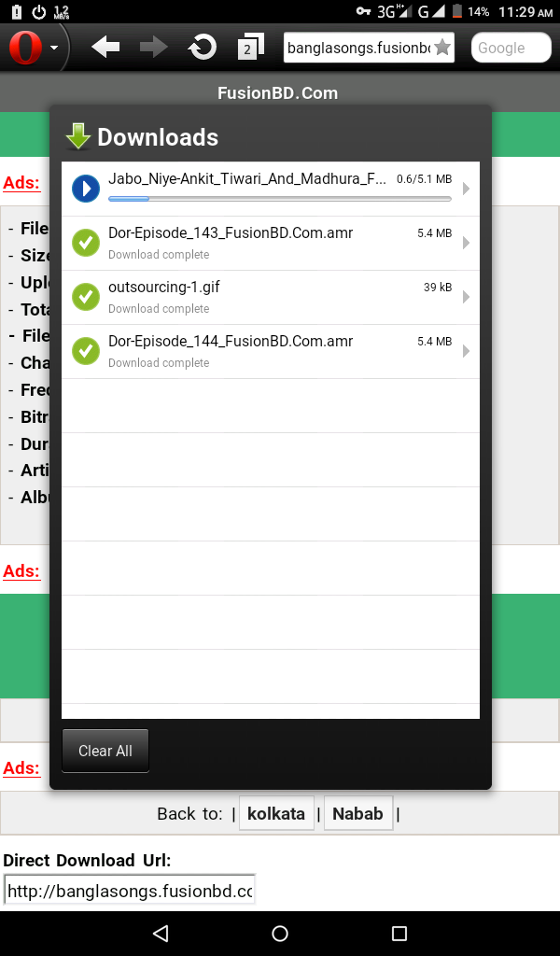Go back with the left arrow
The image size is (560, 956).
pyautogui.click(x=105, y=48)
